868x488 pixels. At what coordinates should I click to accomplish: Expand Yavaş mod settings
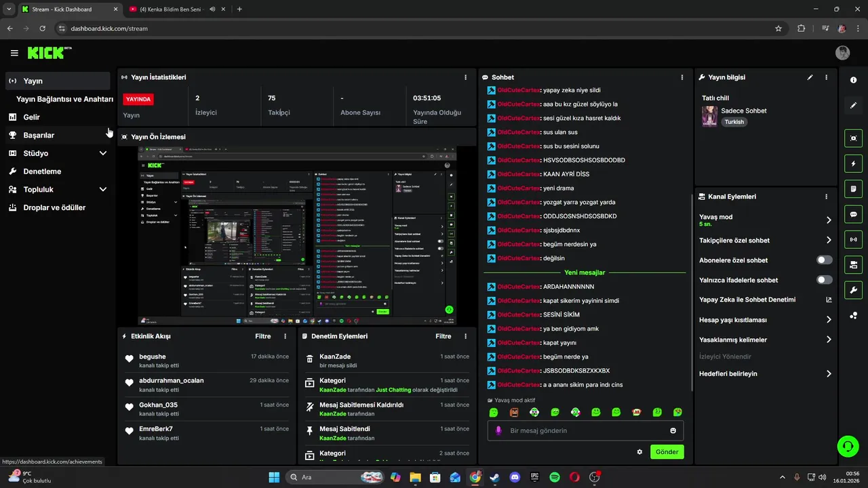coord(828,220)
